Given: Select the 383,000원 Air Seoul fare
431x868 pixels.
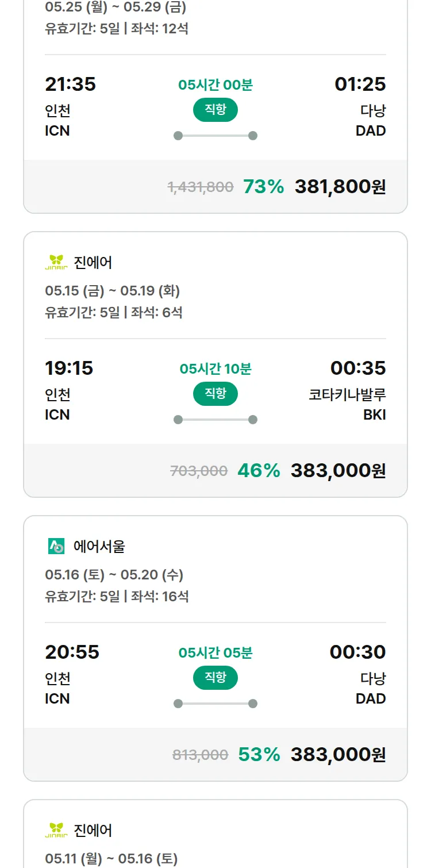Looking at the screenshot, I should click(338, 755).
